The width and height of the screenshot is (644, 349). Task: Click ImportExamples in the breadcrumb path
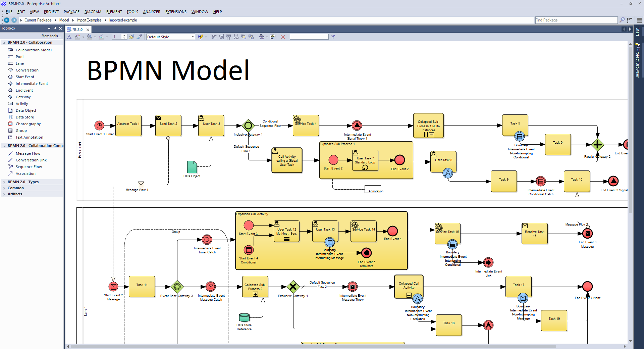[x=89, y=20]
